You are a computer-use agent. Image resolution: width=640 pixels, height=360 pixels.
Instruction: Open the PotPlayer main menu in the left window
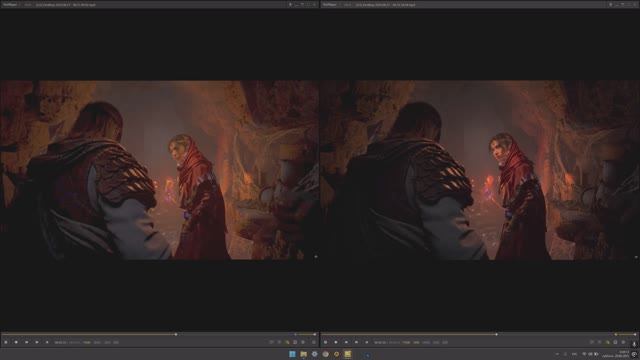(x=10, y=4)
